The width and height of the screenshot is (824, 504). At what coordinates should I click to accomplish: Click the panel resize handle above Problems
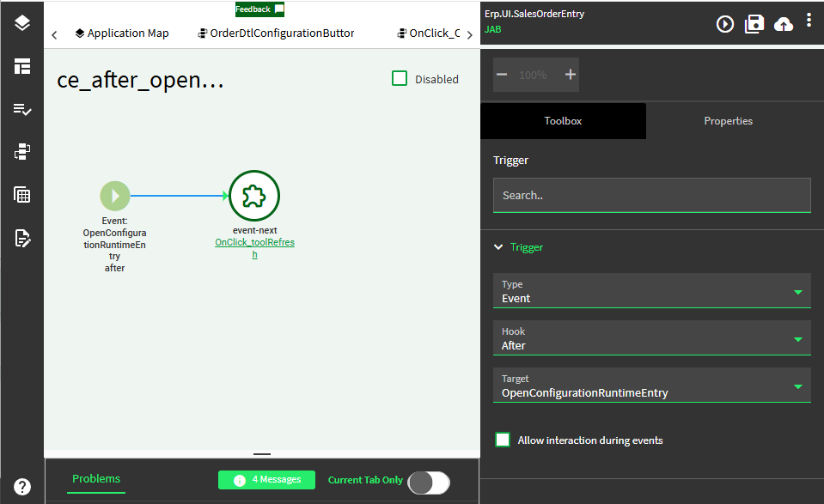[x=262, y=454]
